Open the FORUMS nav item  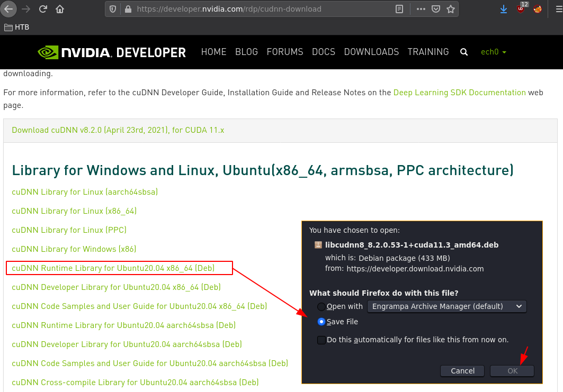coord(285,52)
